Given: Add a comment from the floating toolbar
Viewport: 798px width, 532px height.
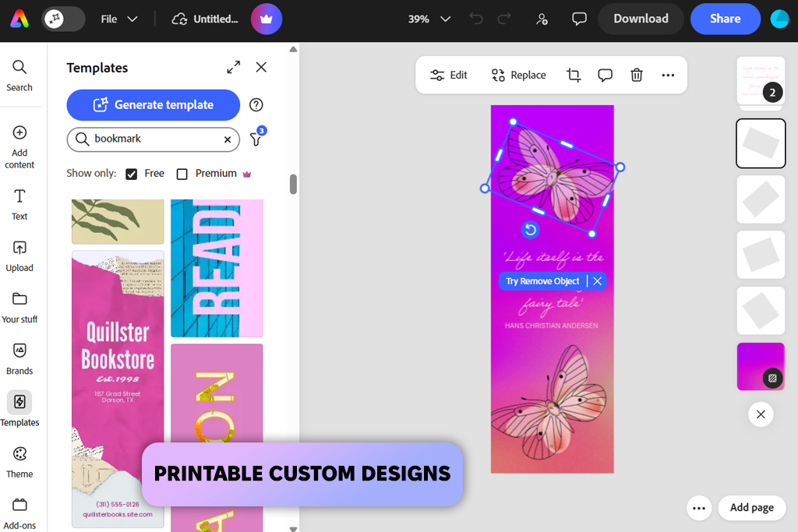Looking at the screenshot, I should point(605,76).
